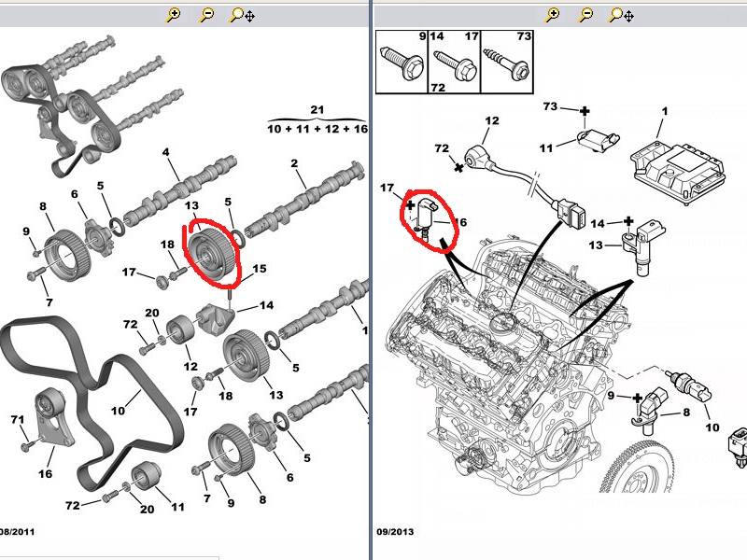Click knock sensor label 12 in right diagram
This screenshot has width=747, height=560.
tap(492, 120)
